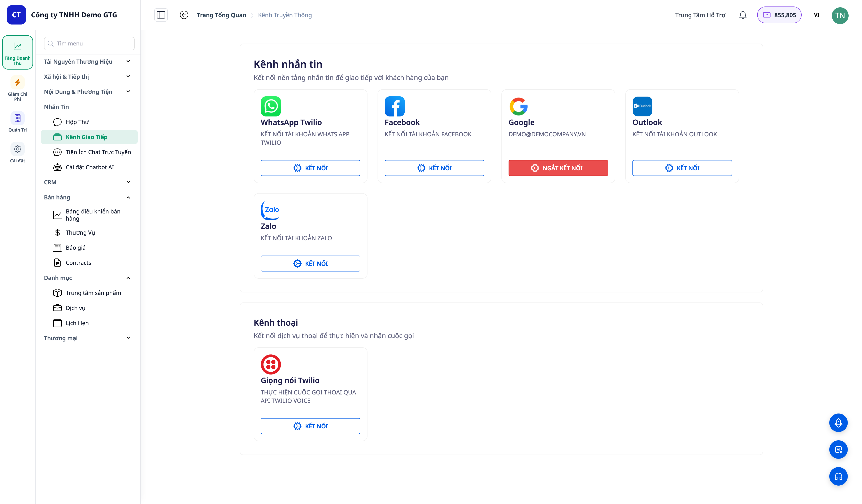The width and height of the screenshot is (862, 504).
Task: Connect Zalo with KẾT NỐI
Action: click(x=310, y=263)
